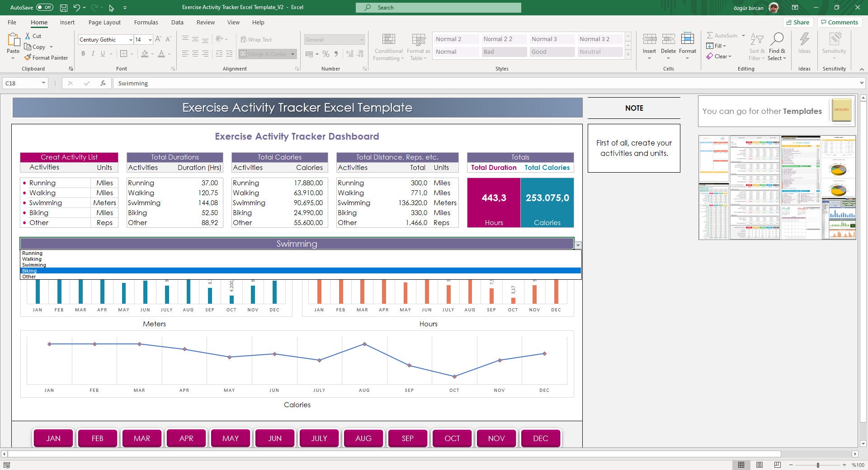Click the JULY month button on the dashboard
Screen dimensions: 868x470
(319, 438)
